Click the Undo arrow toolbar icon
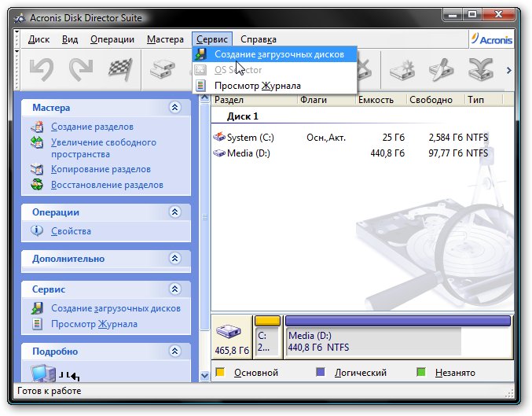 tap(42, 70)
